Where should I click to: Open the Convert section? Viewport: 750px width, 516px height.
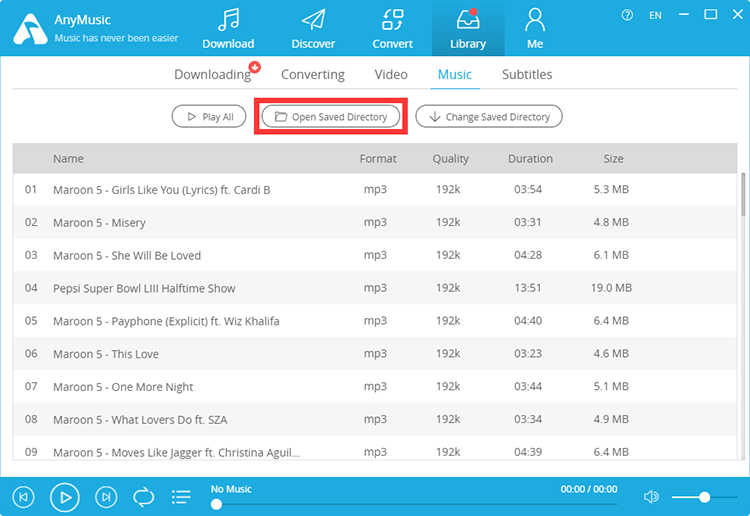(x=392, y=29)
